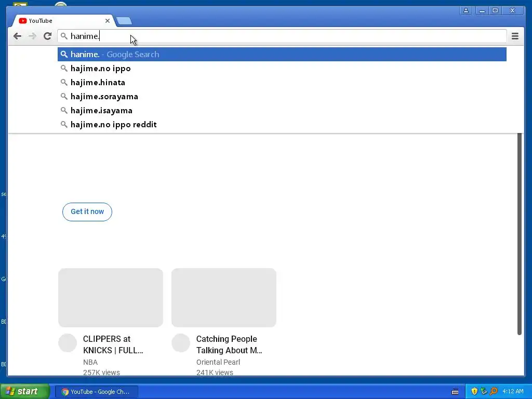Screen dimensions: 532x399
Task: Click the Get it now button
Action: (x=87, y=212)
